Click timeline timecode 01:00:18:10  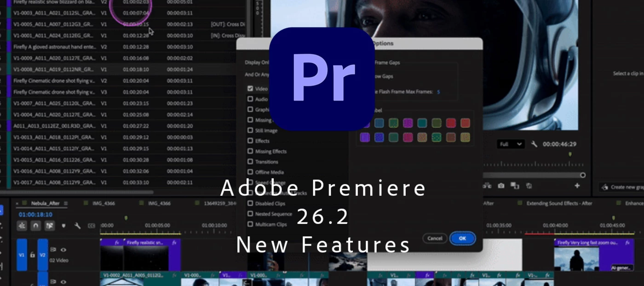35,214
